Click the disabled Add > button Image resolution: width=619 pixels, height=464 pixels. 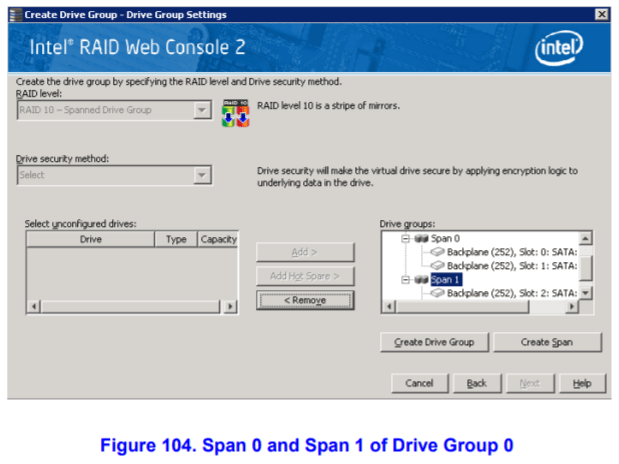305,252
